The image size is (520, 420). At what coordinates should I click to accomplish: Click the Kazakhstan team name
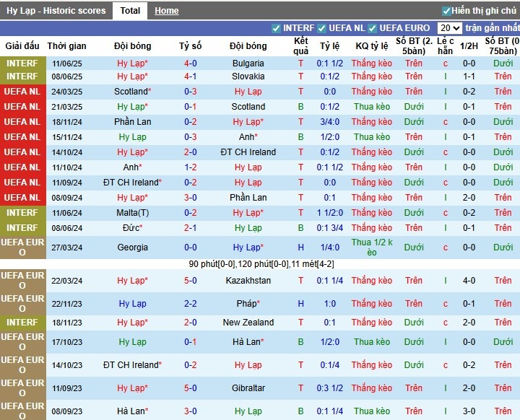click(x=248, y=281)
